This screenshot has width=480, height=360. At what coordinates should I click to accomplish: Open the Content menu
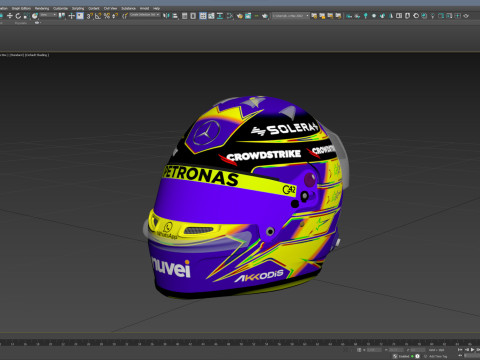pos(94,8)
